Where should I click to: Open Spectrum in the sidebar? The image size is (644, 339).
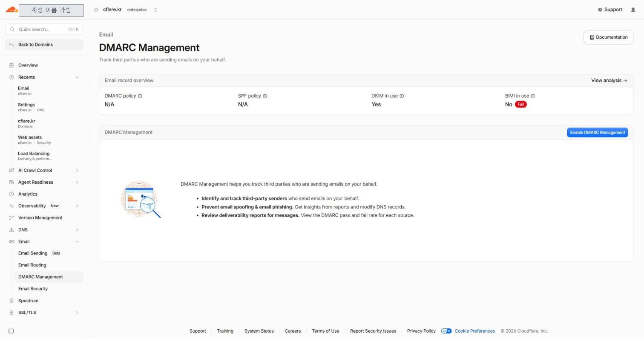pyautogui.click(x=44, y=301)
